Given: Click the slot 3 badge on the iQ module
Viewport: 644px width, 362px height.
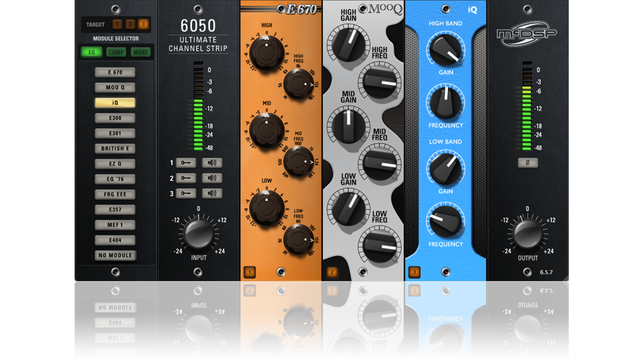Looking at the screenshot, I should point(414,273).
